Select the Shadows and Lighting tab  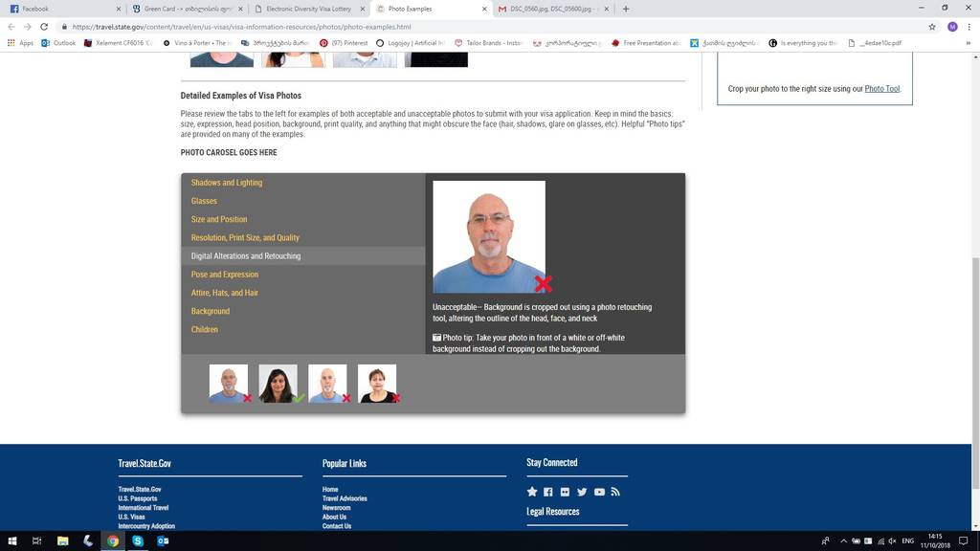(226, 183)
